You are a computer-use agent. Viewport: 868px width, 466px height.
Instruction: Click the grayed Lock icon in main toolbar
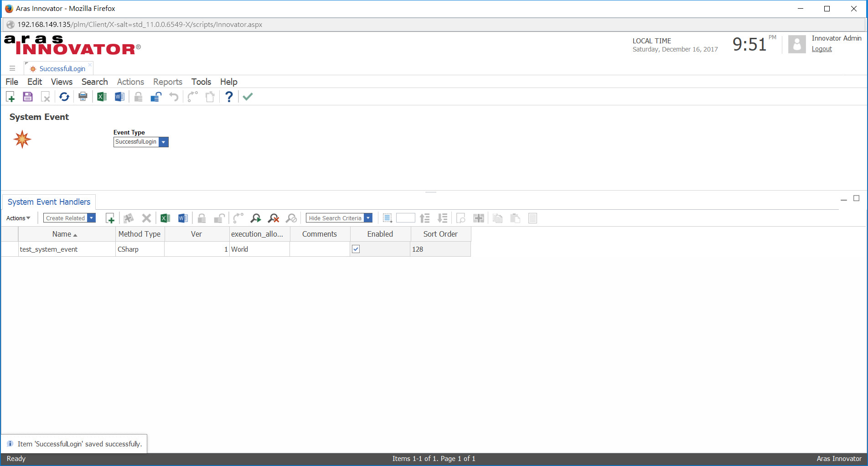click(138, 97)
